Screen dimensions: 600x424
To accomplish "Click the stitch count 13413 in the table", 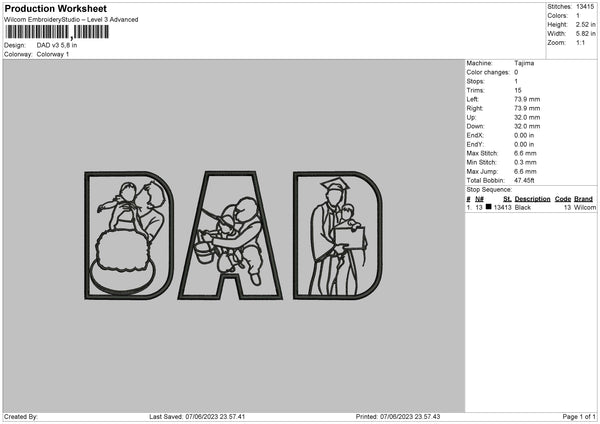I will (x=502, y=207).
